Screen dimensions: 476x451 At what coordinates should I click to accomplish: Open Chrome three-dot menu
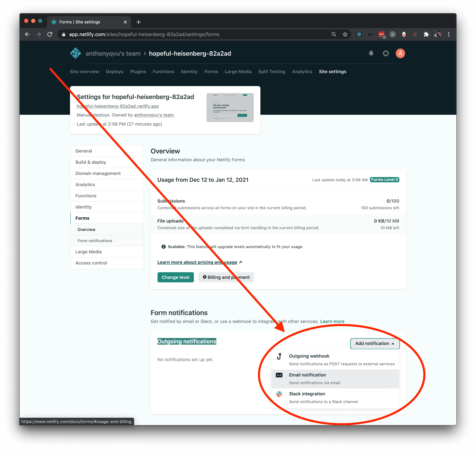(449, 34)
